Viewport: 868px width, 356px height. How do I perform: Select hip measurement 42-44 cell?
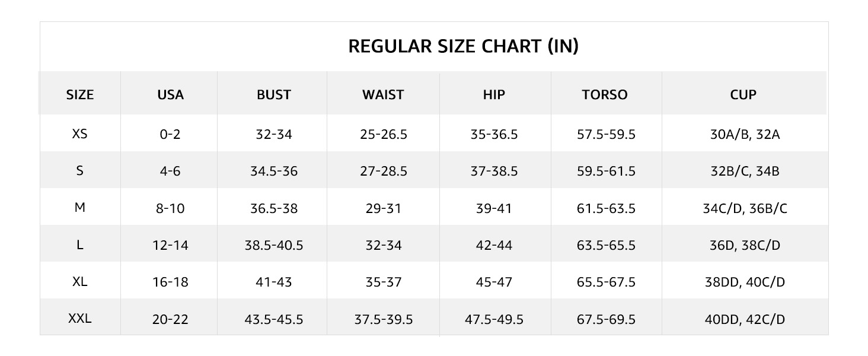pos(494,245)
